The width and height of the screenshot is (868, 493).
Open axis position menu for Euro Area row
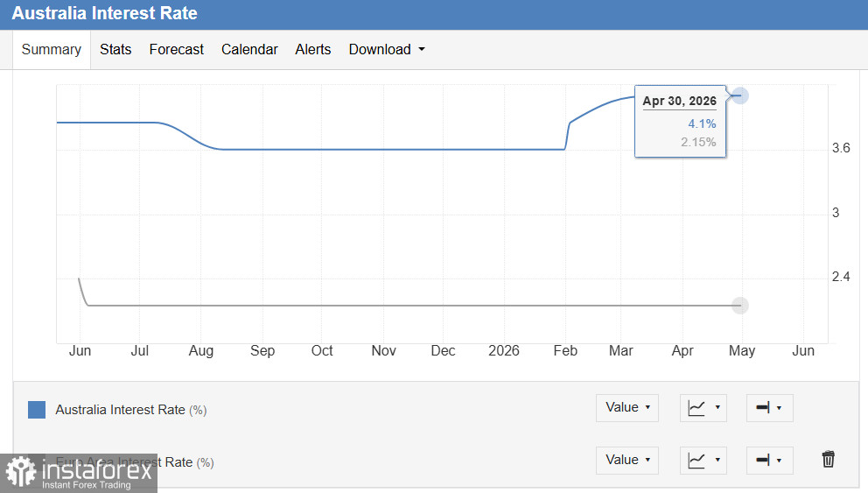(x=769, y=461)
